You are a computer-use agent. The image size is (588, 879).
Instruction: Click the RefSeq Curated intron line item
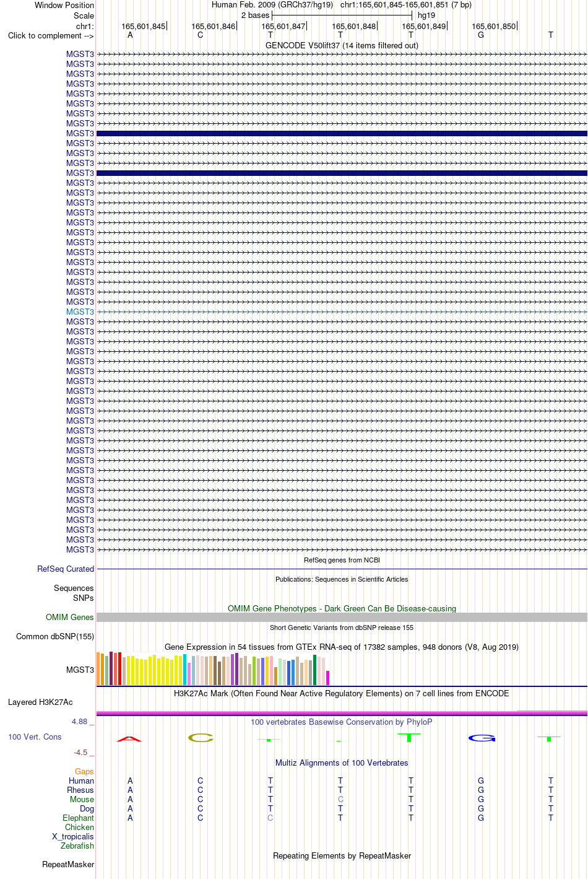342,569
